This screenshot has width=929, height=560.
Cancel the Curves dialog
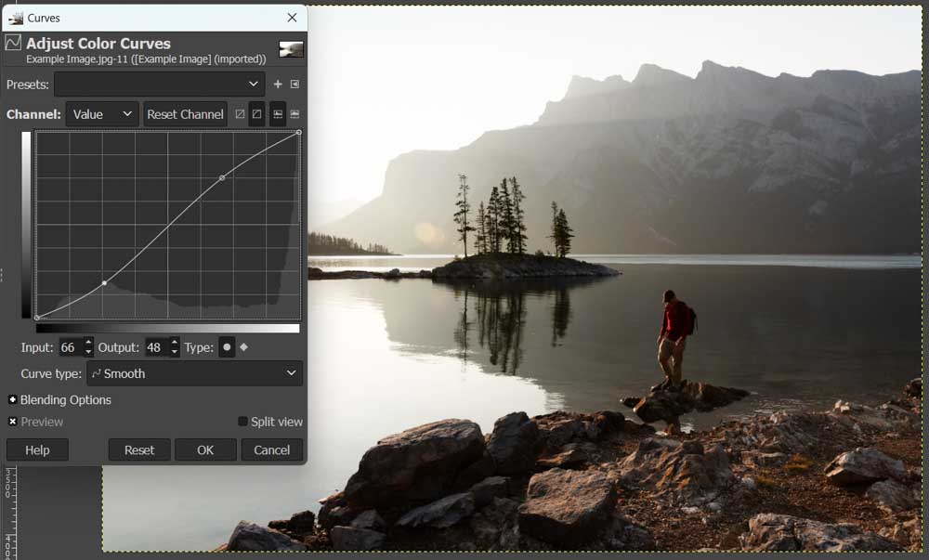point(272,449)
